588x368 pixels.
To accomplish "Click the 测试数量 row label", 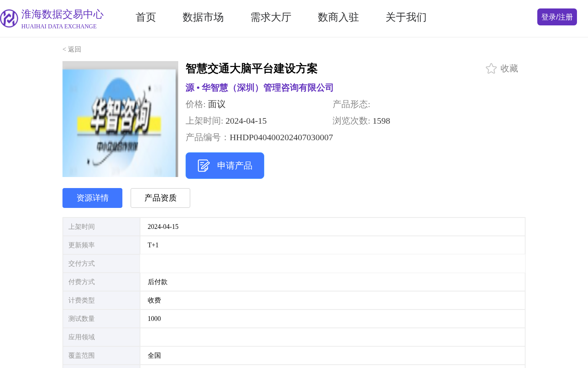I will 82,319.
